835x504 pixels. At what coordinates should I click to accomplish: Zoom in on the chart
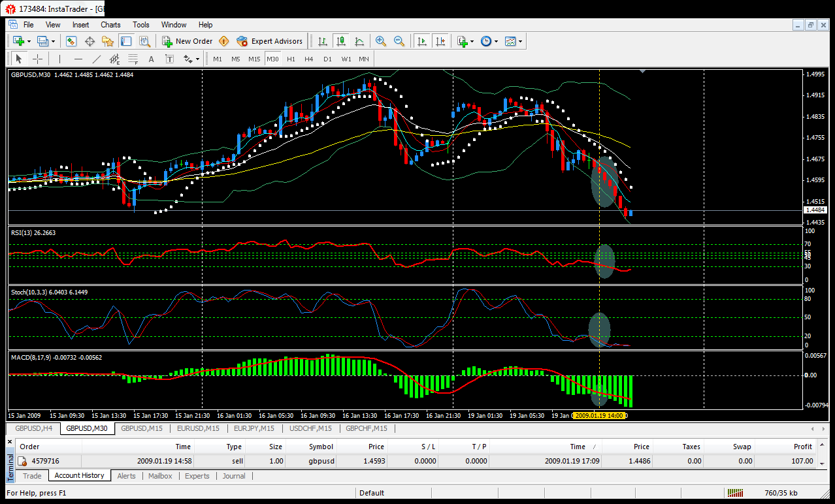tap(381, 41)
